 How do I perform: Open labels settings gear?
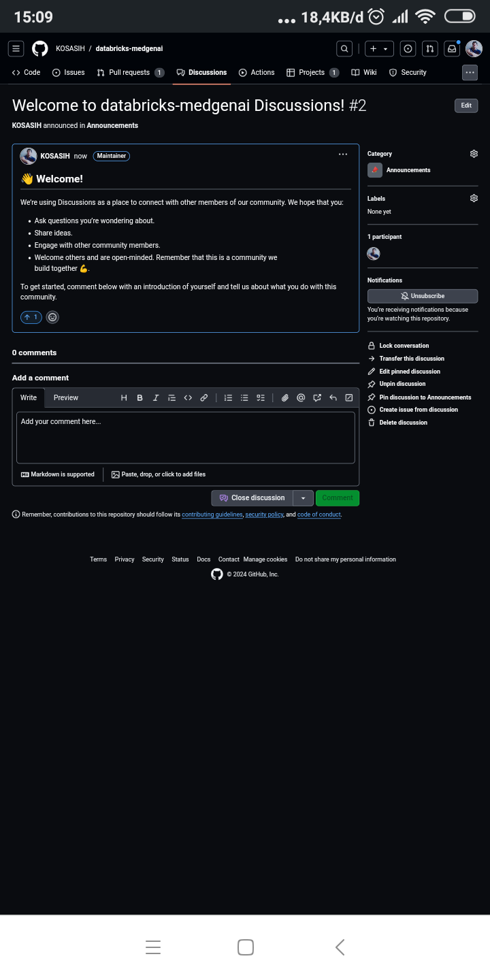(x=474, y=198)
